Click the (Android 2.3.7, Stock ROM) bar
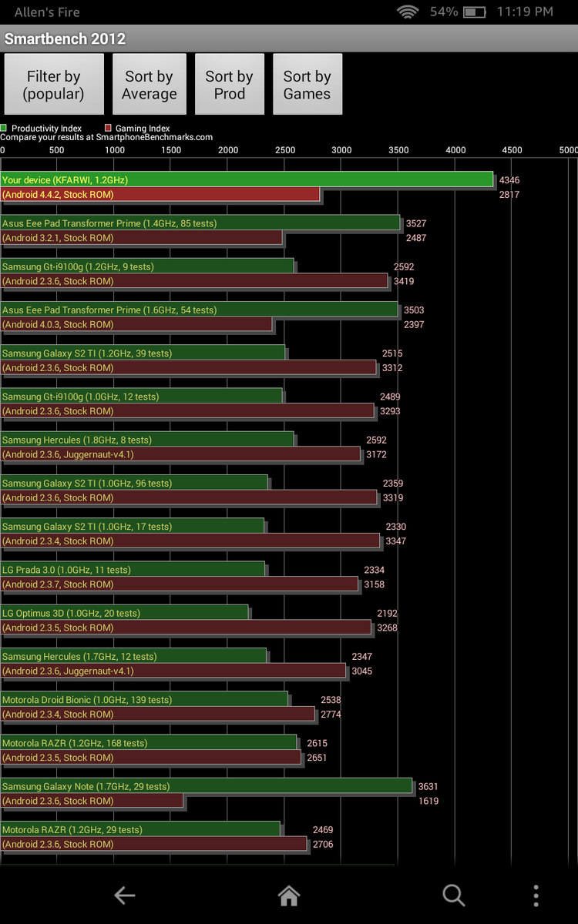The width and height of the screenshot is (578, 924). pyautogui.click(x=180, y=584)
